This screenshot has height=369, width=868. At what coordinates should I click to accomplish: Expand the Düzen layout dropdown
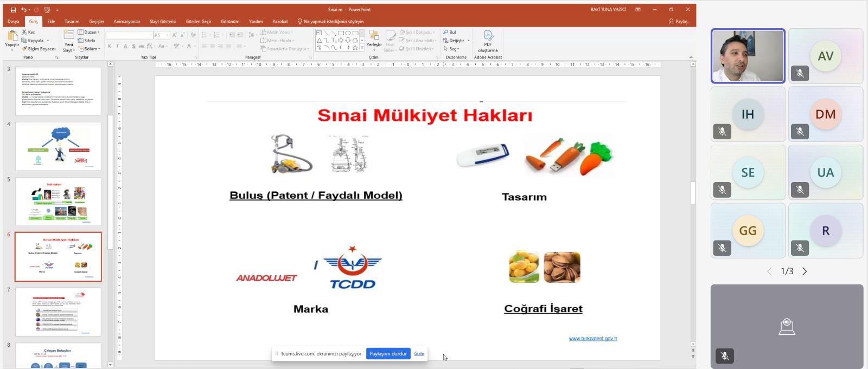point(90,33)
